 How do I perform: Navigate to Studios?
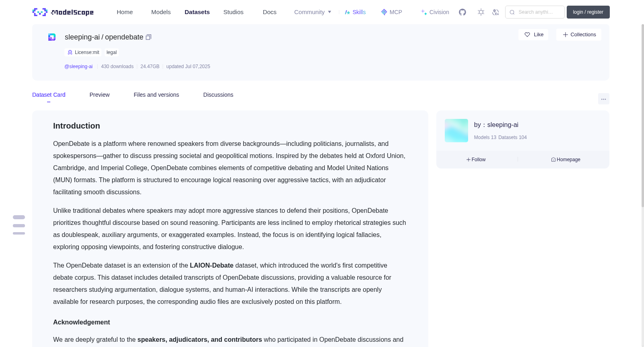233,12
